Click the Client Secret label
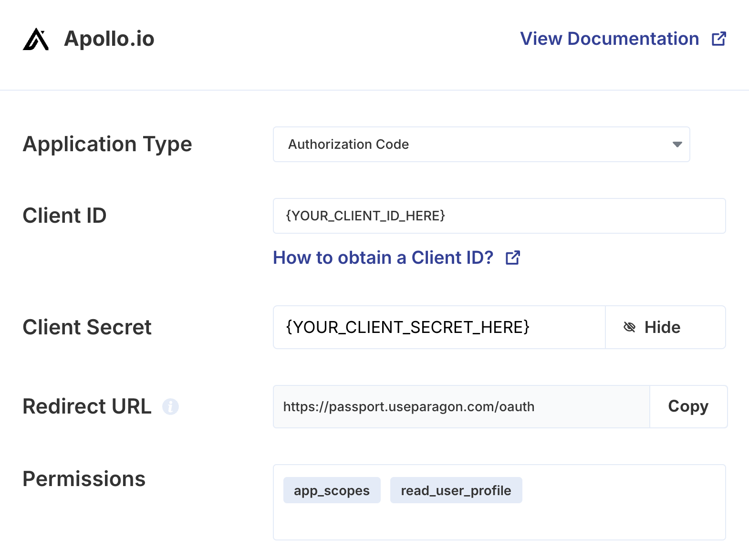The width and height of the screenshot is (749, 560). tap(87, 327)
